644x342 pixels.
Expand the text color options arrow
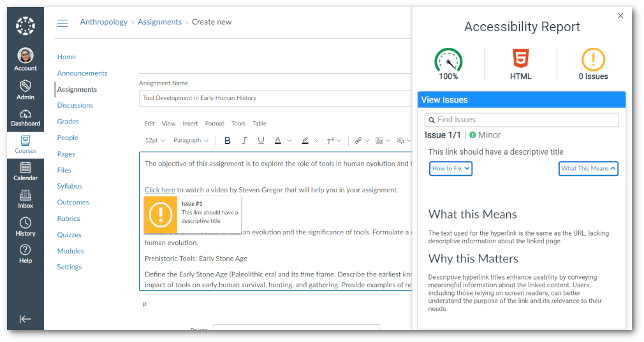point(289,141)
